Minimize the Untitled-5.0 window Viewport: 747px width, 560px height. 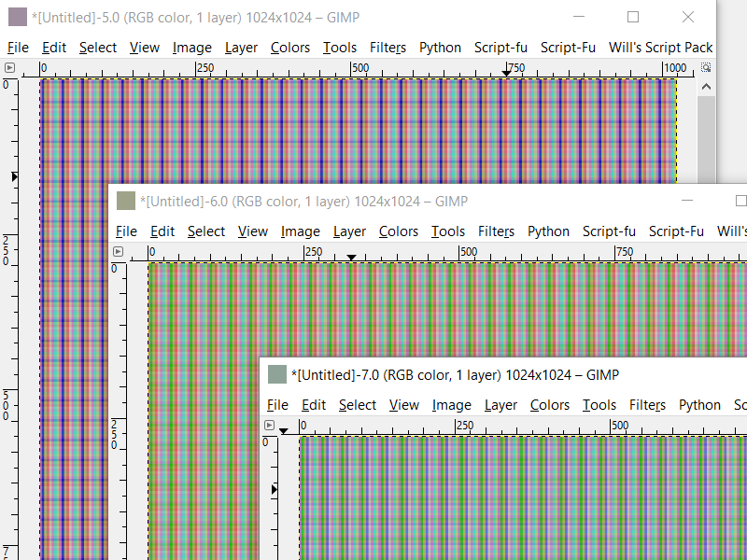pyautogui.click(x=579, y=17)
